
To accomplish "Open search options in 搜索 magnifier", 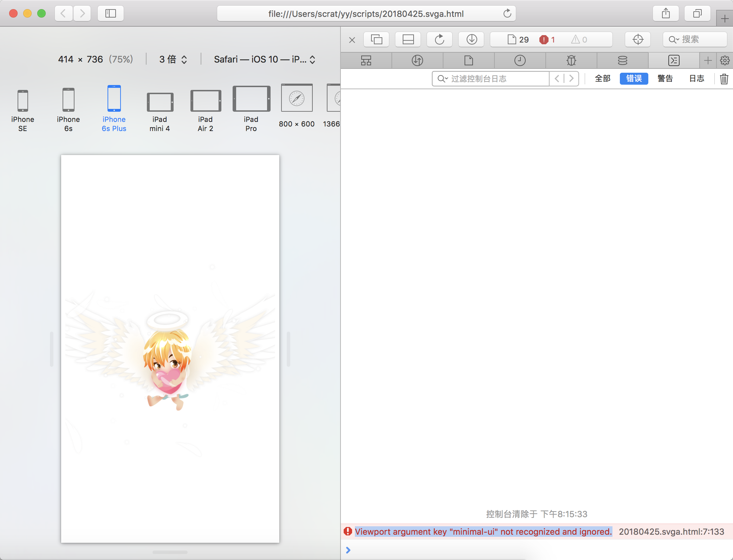I will (x=674, y=39).
